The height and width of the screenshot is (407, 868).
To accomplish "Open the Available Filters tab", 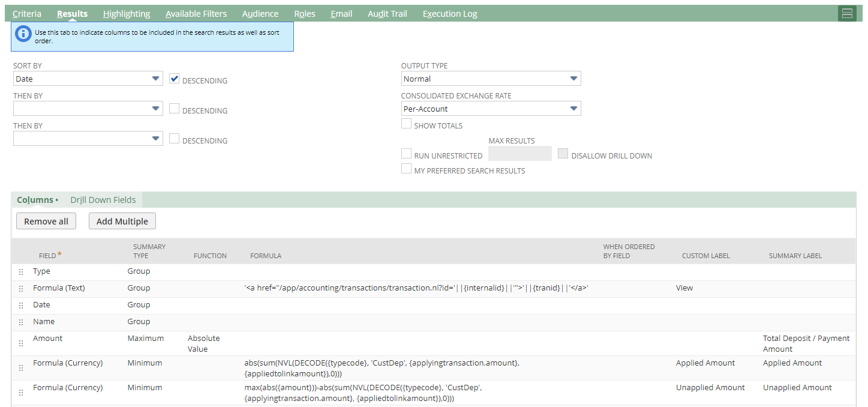I will 196,13.
